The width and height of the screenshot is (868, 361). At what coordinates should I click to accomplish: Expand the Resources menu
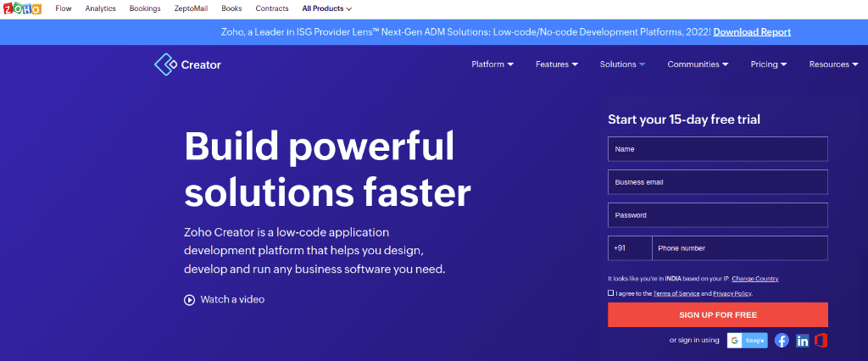[x=834, y=64]
